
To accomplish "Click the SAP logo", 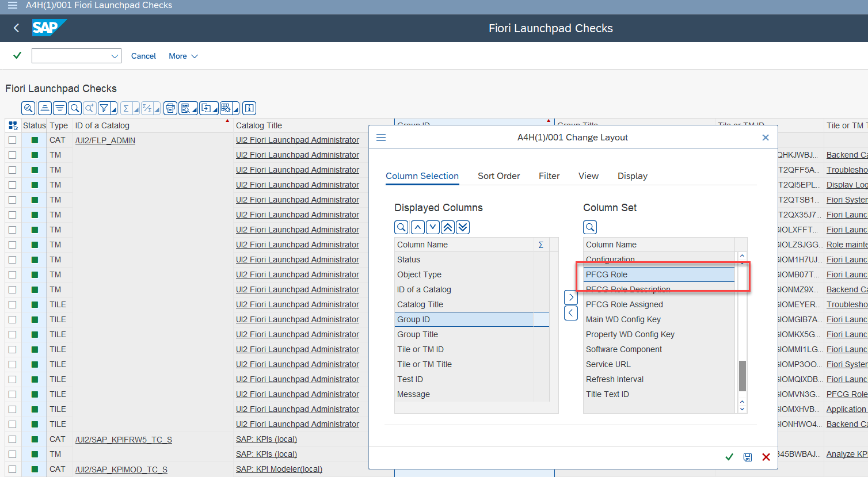I will click(49, 28).
